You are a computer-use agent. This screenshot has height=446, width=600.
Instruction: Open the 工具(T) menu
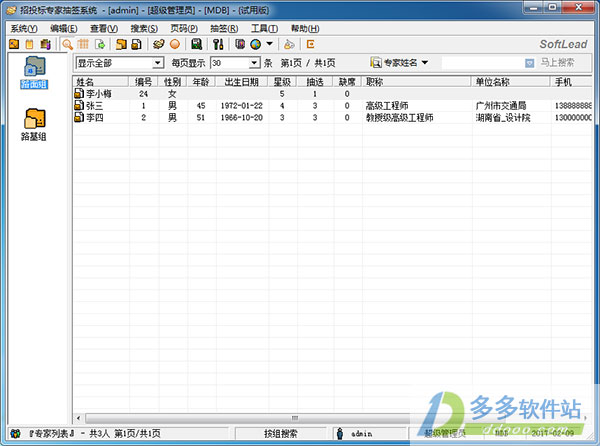(264, 29)
